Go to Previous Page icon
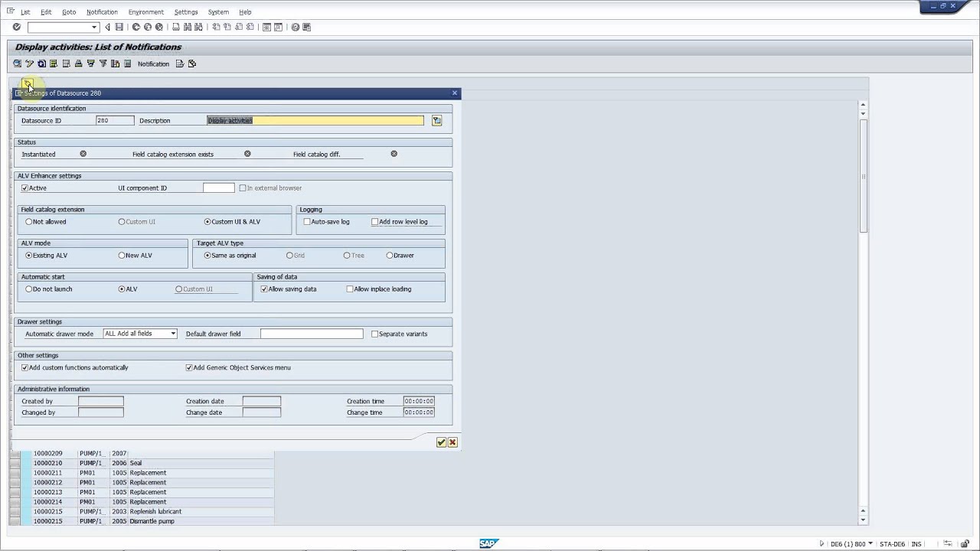 tap(228, 27)
